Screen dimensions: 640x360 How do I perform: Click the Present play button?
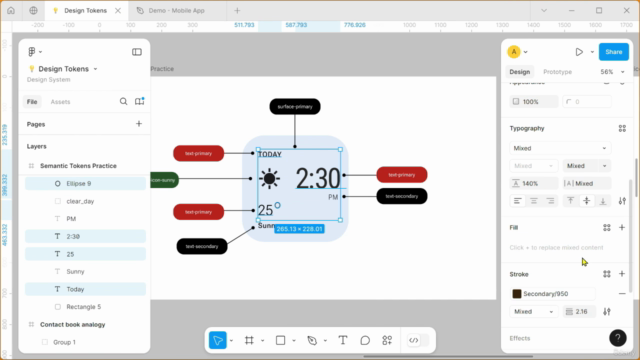point(579,52)
